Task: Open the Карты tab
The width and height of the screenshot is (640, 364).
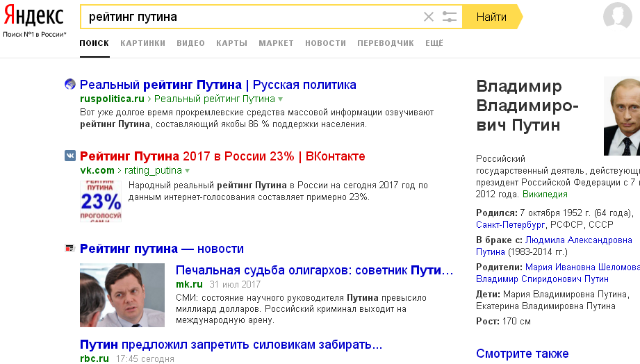Action: pyautogui.click(x=232, y=43)
